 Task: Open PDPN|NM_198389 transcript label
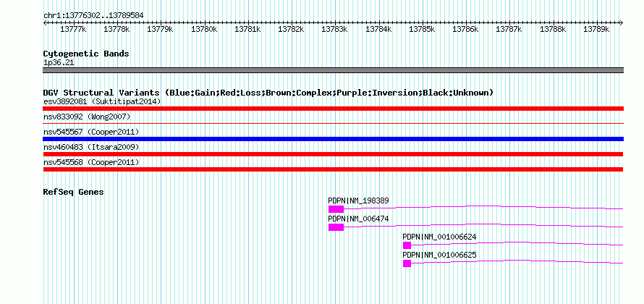click(x=358, y=201)
